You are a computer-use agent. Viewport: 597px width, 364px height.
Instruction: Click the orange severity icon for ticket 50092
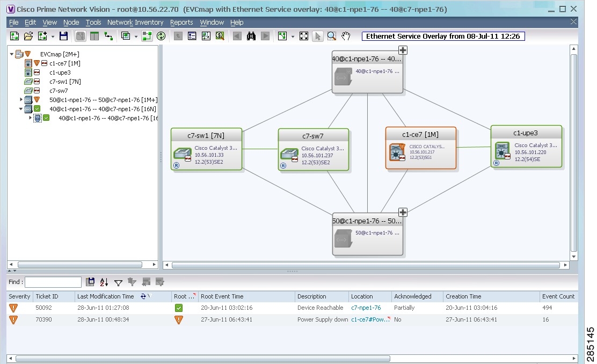[x=13, y=308]
